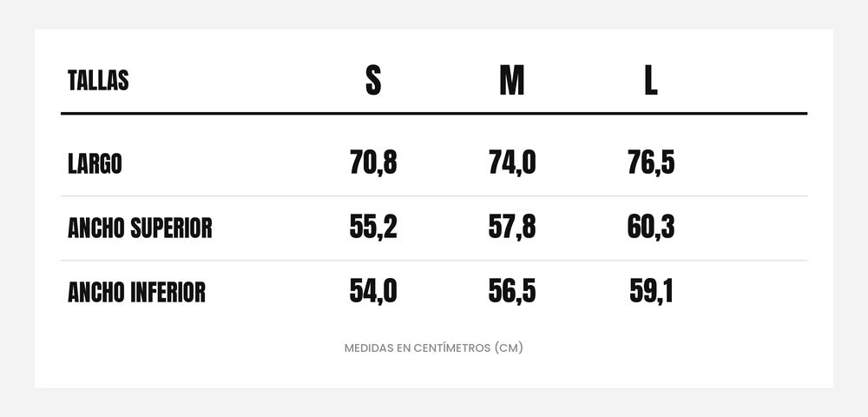Screen dimensions: 868x417
Task: Click the ANCHO SUPERIOR row label
Action: [140, 228]
